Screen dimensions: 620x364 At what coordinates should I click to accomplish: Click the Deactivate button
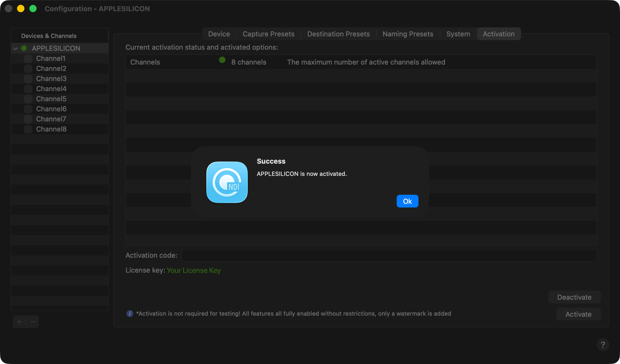tap(574, 297)
